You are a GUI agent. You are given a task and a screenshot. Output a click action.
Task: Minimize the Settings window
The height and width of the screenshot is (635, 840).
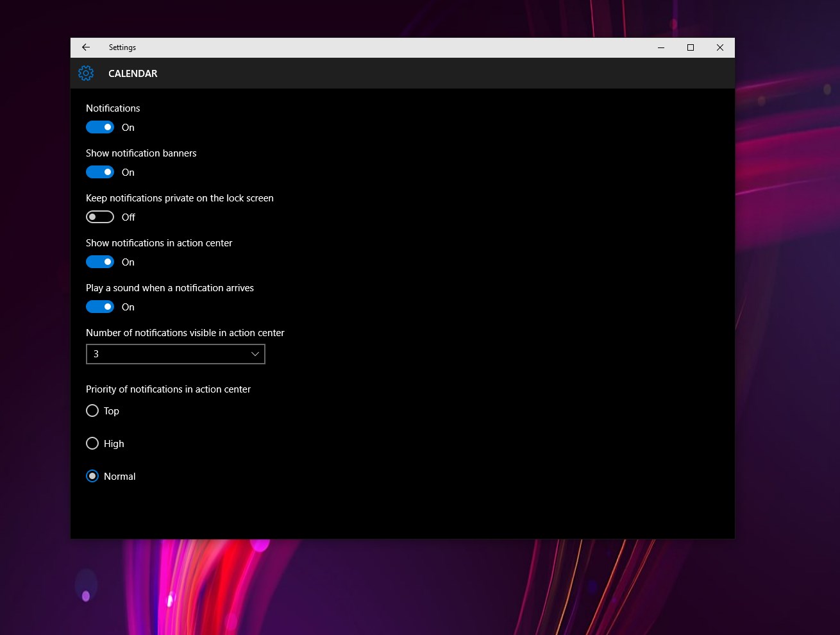click(x=661, y=47)
